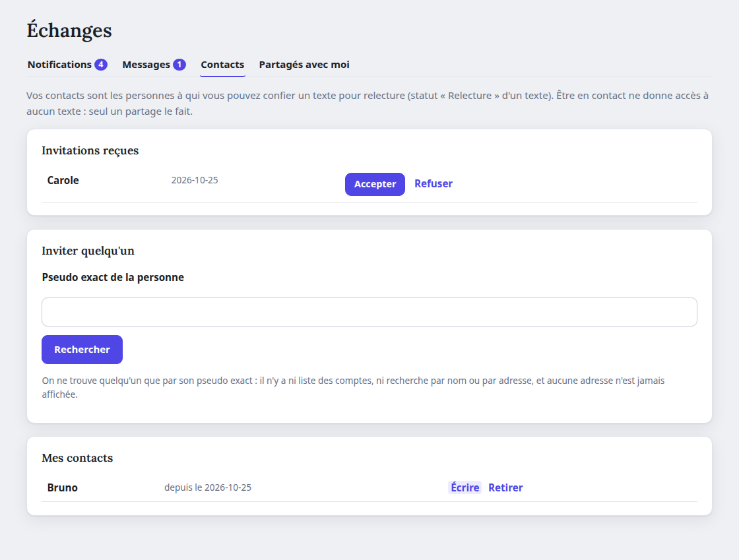Viewport: 739px width, 560px height.
Task: Click the 'Pseudo exact de la personne' label
Action: point(113,278)
